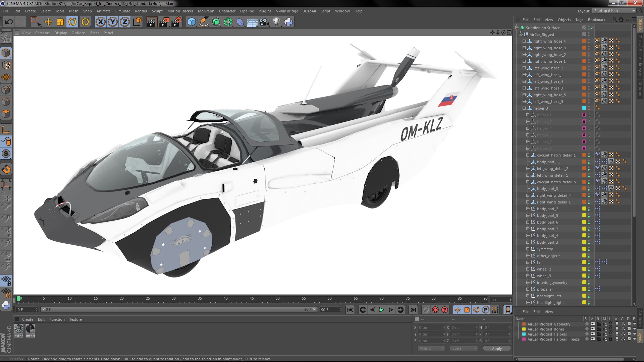Screen dimensions: 644x362
Task: Open the V-Ray Bridge menu
Action: pos(287,11)
